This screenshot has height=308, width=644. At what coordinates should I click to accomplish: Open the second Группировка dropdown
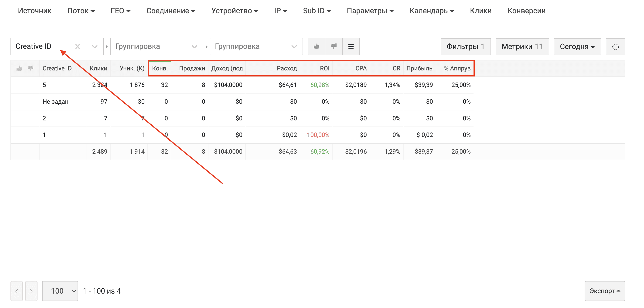pyautogui.click(x=157, y=46)
